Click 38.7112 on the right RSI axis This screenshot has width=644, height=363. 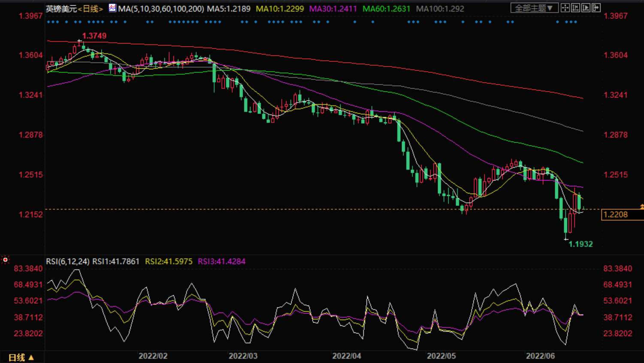618,318
